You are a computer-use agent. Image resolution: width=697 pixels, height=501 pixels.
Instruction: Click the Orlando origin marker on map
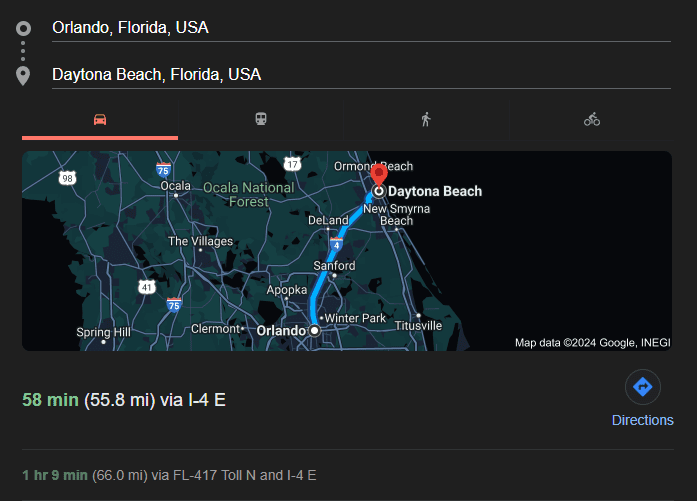(314, 329)
